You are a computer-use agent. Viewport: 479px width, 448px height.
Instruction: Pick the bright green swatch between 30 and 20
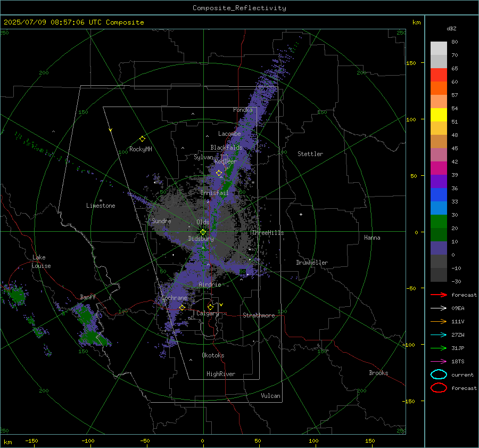pos(439,221)
